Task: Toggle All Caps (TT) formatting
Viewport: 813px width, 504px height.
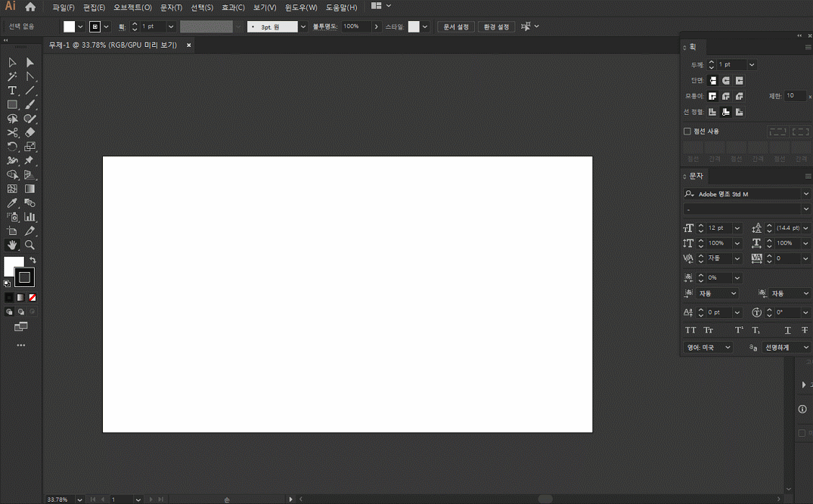Action: pos(690,330)
